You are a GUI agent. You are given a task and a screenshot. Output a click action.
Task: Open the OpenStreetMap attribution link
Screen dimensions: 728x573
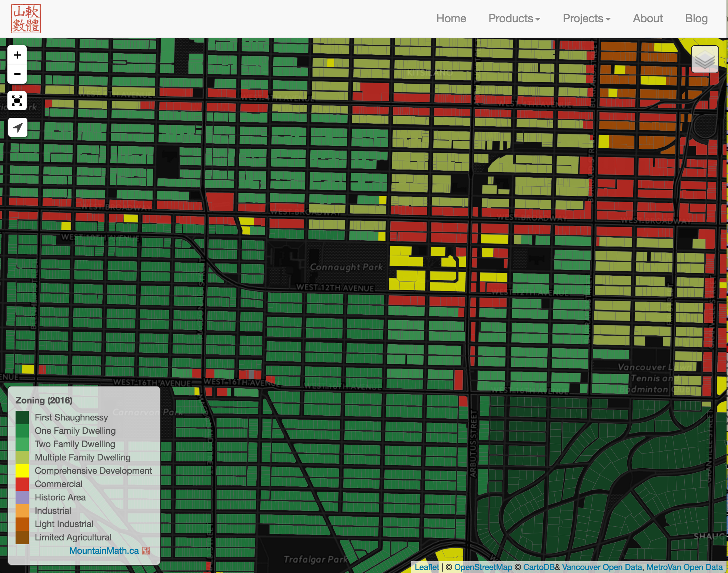483,567
